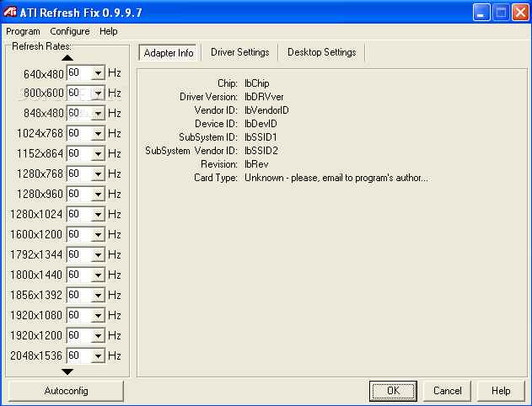Click the 640x480 resolution label

click(x=44, y=74)
